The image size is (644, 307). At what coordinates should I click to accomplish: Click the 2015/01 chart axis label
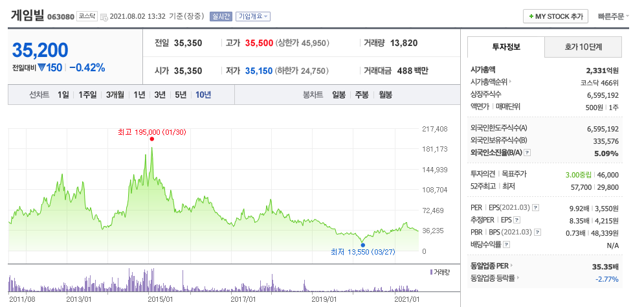tap(162, 299)
